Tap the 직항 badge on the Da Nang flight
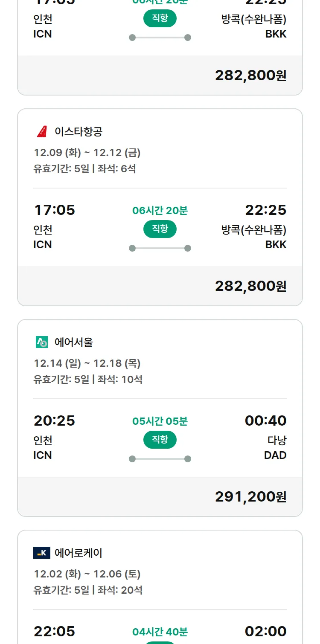The width and height of the screenshot is (320, 644). (x=160, y=440)
